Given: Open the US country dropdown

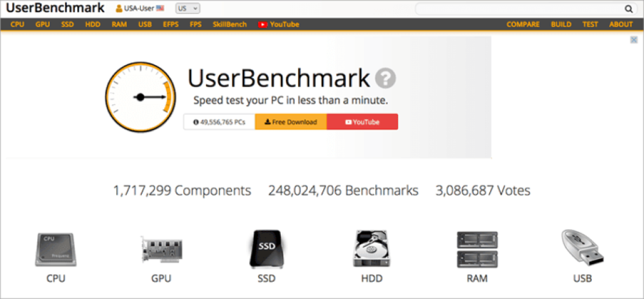Looking at the screenshot, I should [x=188, y=8].
